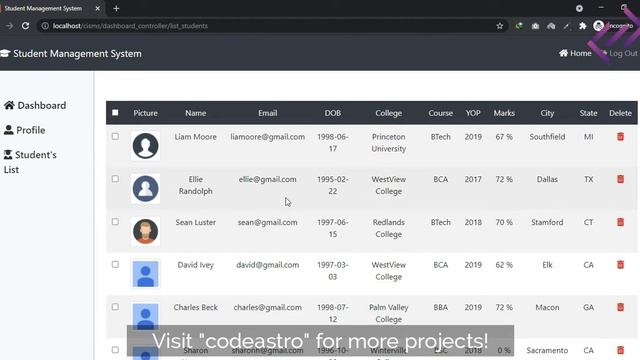Screen dimensions: 640x360
Task: Close the Student Management System tab
Action: pyautogui.click(x=98, y=8)
